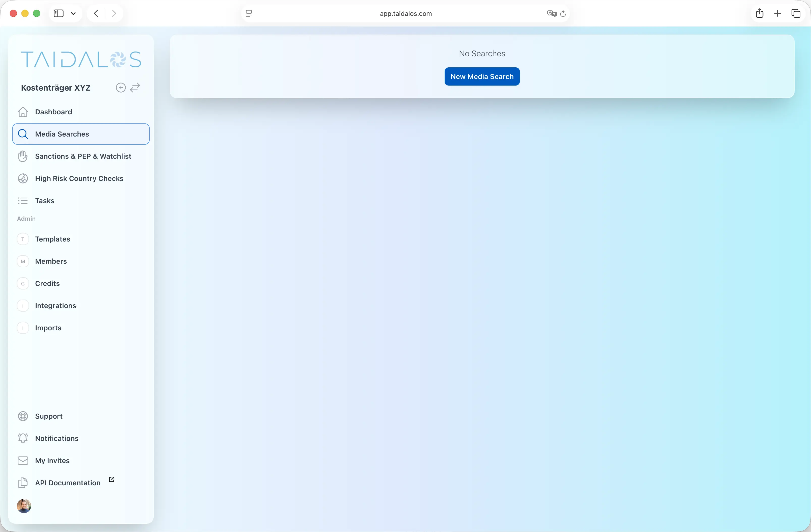
Task: Open Imports via its sidebar icon
Action: tap(23, 328)
